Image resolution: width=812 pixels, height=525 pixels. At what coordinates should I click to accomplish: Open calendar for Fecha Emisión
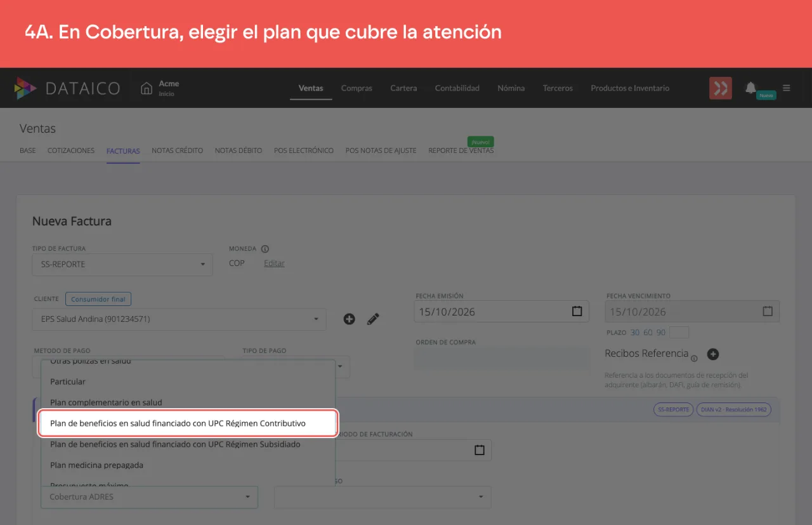pos(577,312)
